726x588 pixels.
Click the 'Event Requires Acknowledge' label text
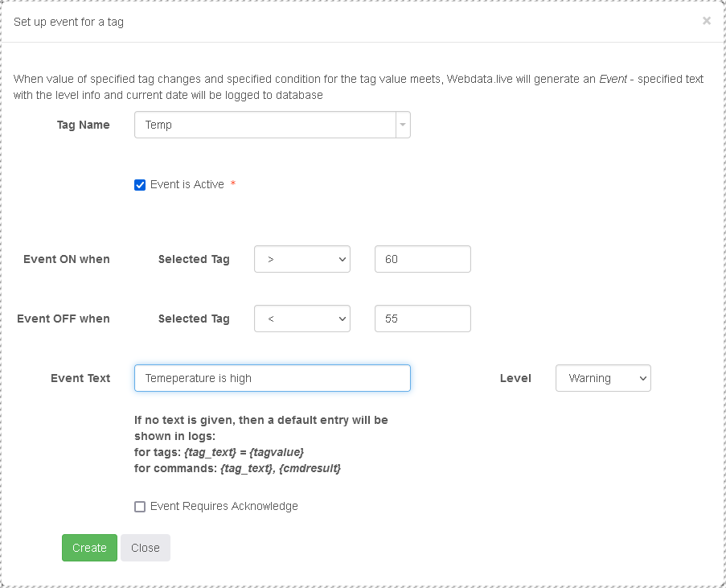coord(224,506)
